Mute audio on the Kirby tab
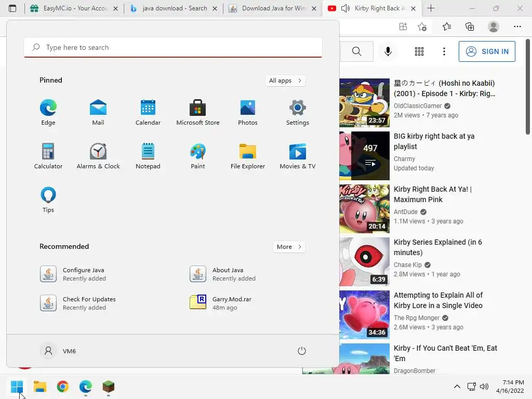Screen dimensions: 532x399 pos(345,8)
